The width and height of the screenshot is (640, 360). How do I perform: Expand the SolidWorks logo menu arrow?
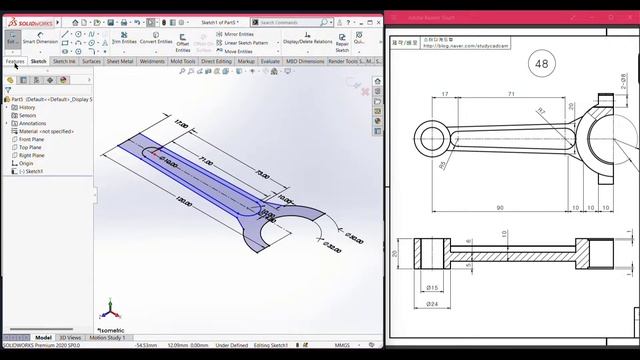pos(58,22)
